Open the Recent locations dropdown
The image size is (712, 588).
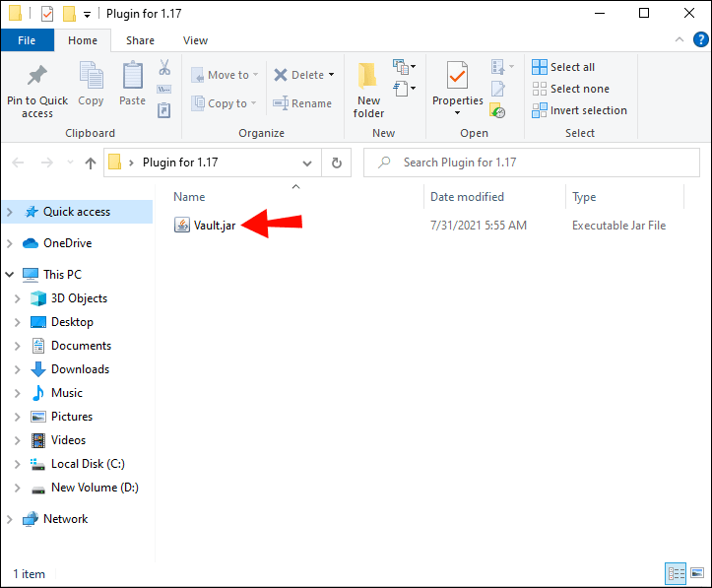(70, 163)
